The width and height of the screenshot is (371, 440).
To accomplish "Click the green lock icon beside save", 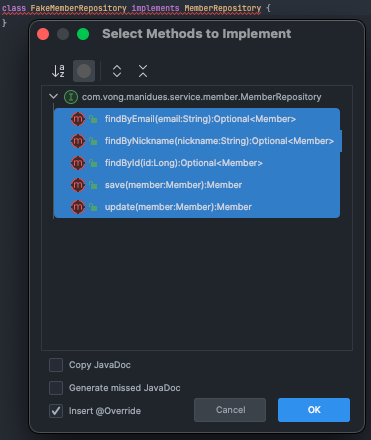I will coord(93,185).
